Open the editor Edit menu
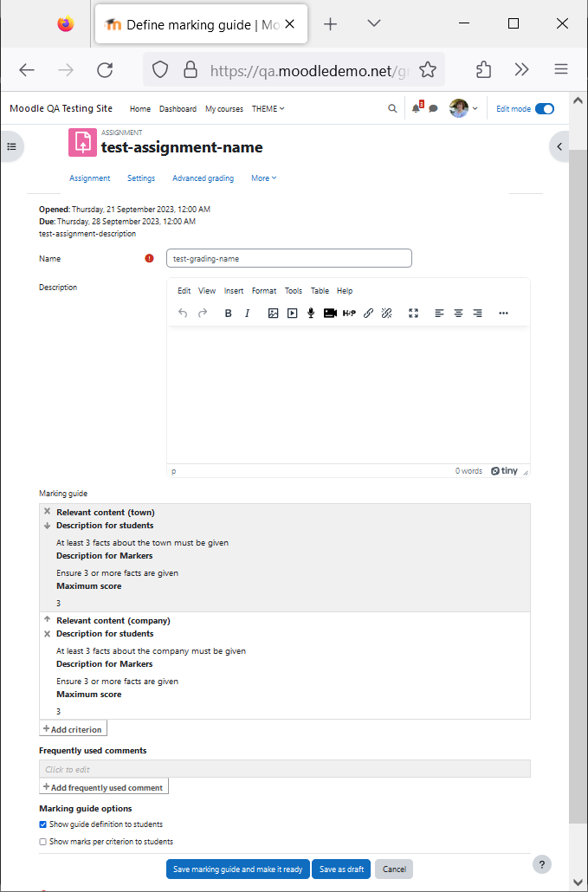Image resolution: width=588 pixels, height=892 pixels. (x=184, y=291)
